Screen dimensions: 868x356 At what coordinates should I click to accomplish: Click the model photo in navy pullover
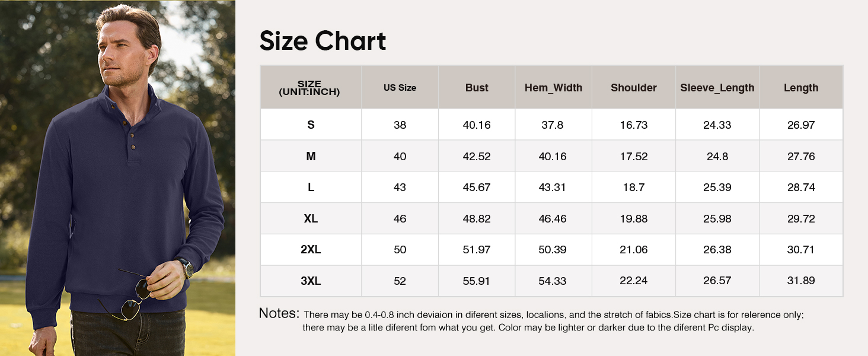click(x=117, y=178)
